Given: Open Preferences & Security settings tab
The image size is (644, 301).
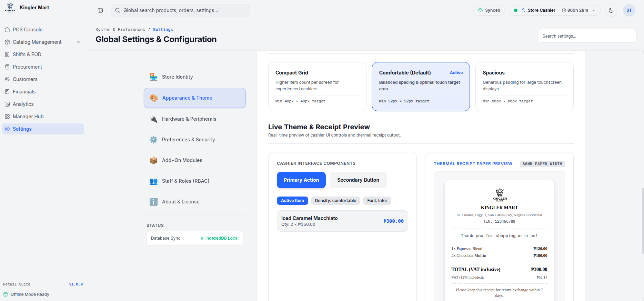Looking at the screenshot, I should pos(195,140).
